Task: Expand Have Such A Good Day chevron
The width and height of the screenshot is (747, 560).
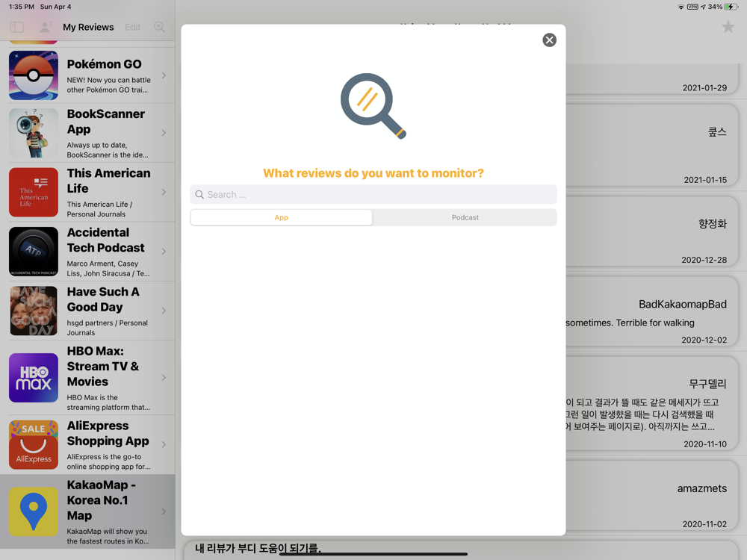Action: 164,311
